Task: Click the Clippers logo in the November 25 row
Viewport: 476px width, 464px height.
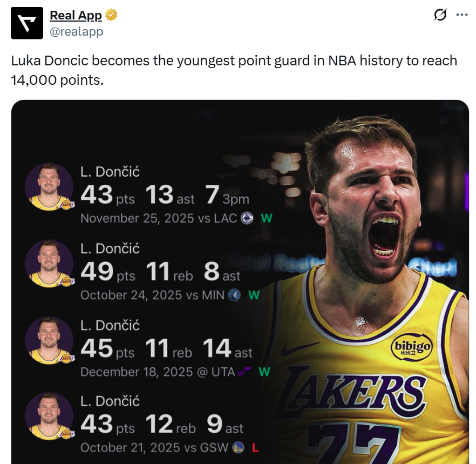Action: (x=247, y=219)
